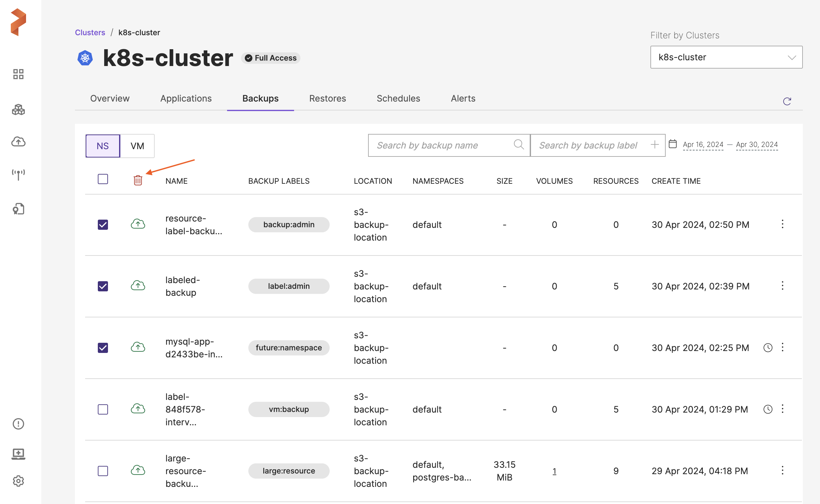Click the settings gear in sidebar
Screen dimensions: 820x504
coord(18,481)
